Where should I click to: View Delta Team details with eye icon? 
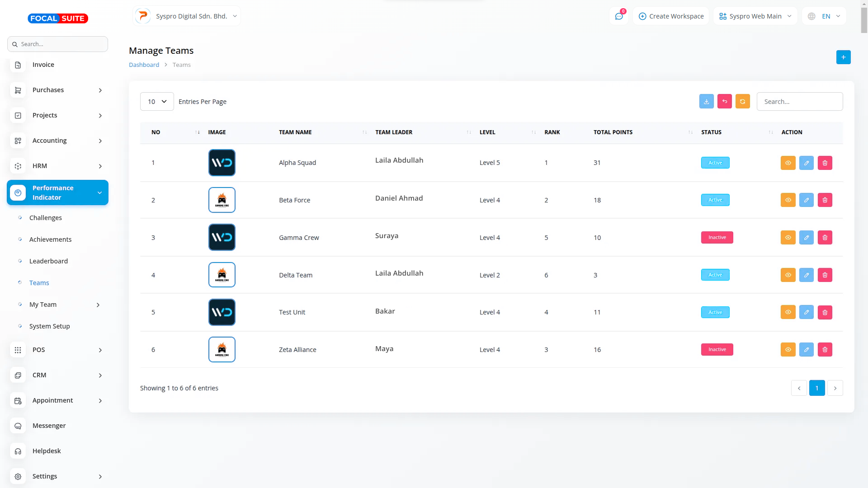[x=788, y=275]
